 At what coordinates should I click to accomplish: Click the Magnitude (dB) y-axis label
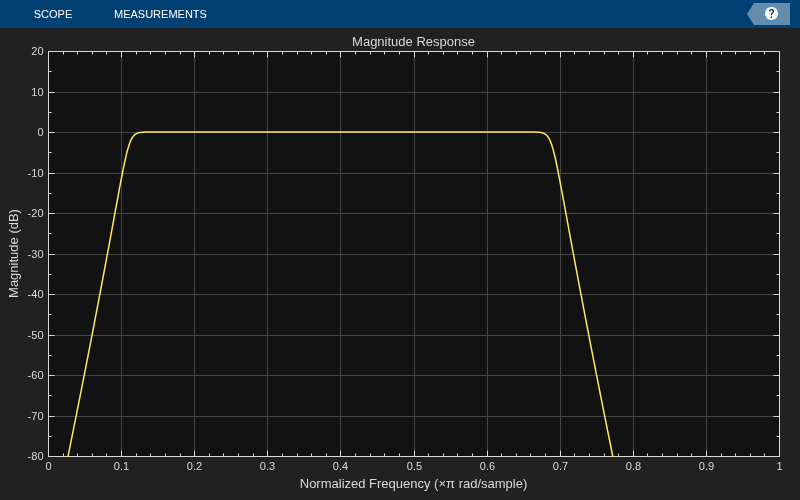click(x=14, y=254)
